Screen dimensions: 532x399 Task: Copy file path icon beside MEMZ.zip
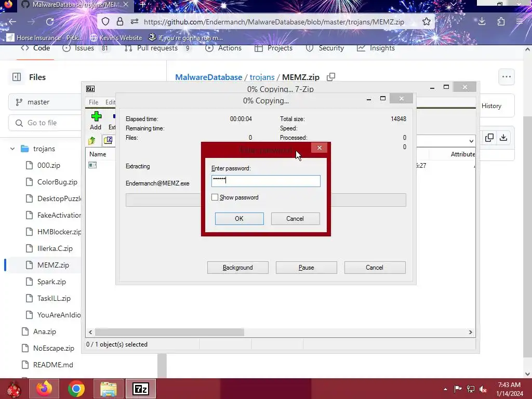[x=331, y=77]
